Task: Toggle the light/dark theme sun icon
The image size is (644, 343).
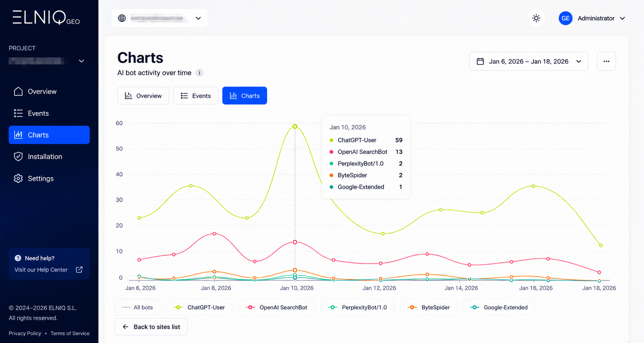Action: tap(536, 18)
